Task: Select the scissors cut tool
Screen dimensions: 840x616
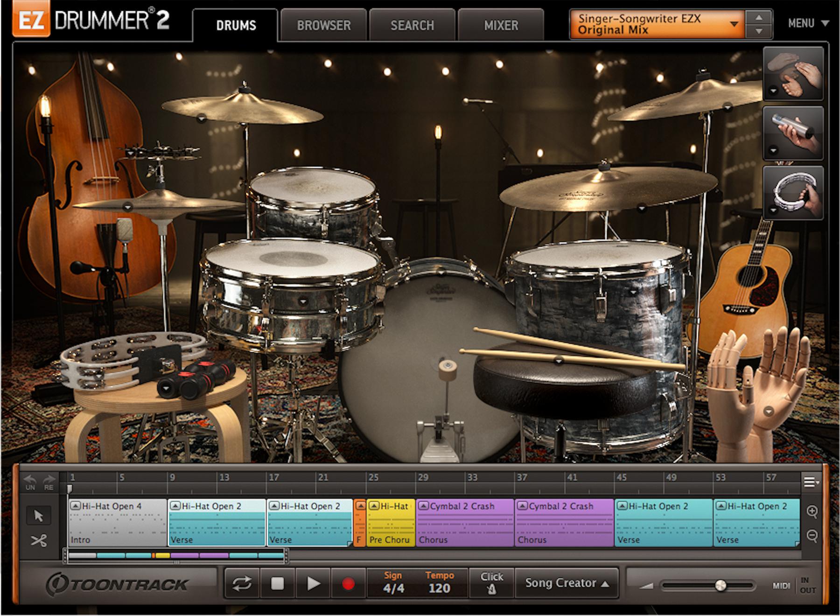Action: click(38, 541)
